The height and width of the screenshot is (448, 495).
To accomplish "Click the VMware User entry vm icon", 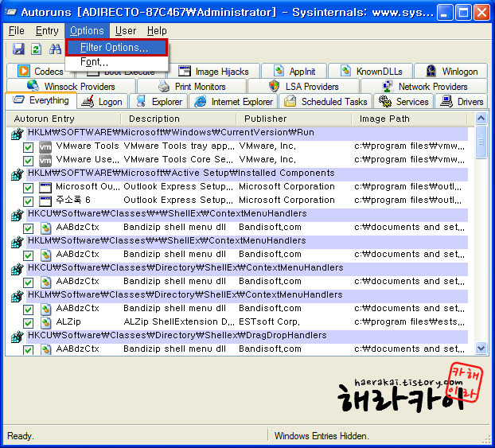I will click(x=45, y=161).
